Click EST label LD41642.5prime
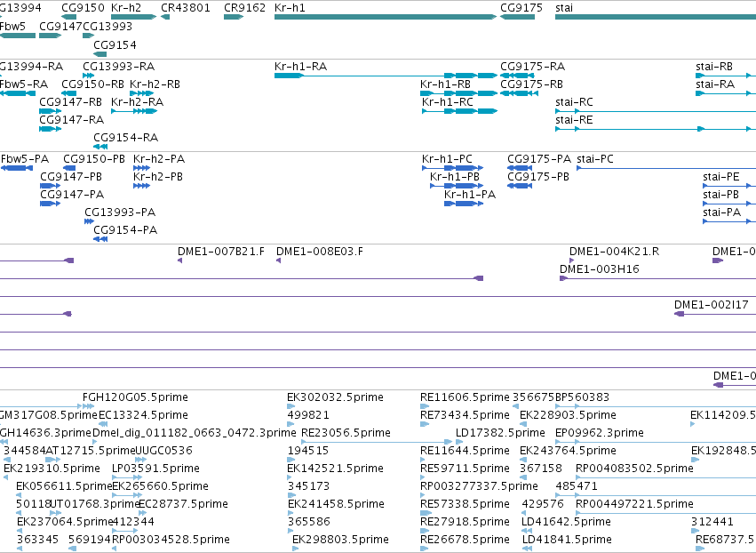The width and height of the screenshot is (756, 553). [566, 522]
